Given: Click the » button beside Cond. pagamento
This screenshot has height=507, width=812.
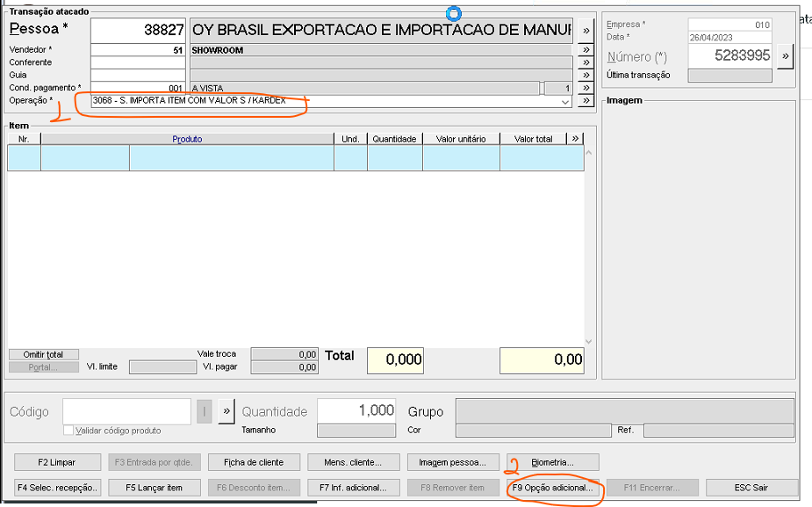Looking at the screenshot, I should pos(586,89).
